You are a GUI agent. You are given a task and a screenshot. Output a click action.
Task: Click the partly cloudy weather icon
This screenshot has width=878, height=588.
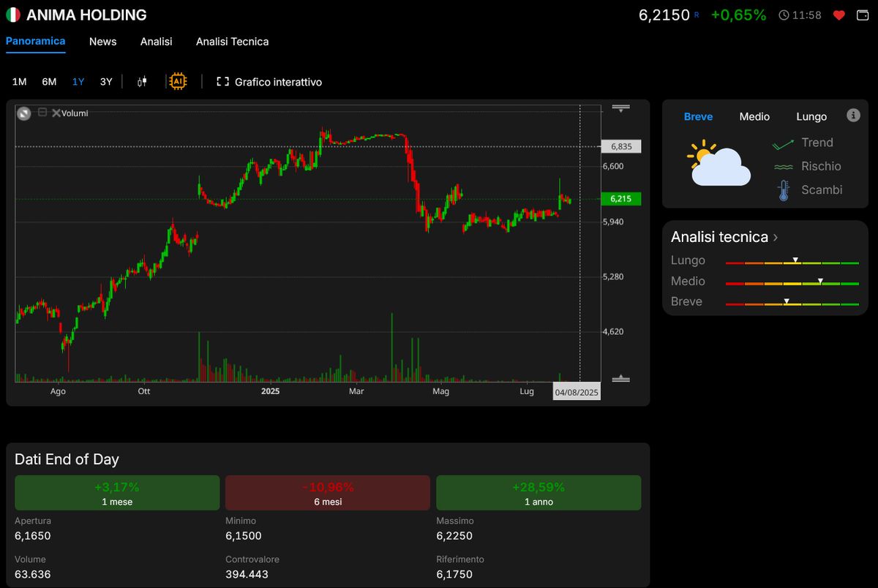718,163
